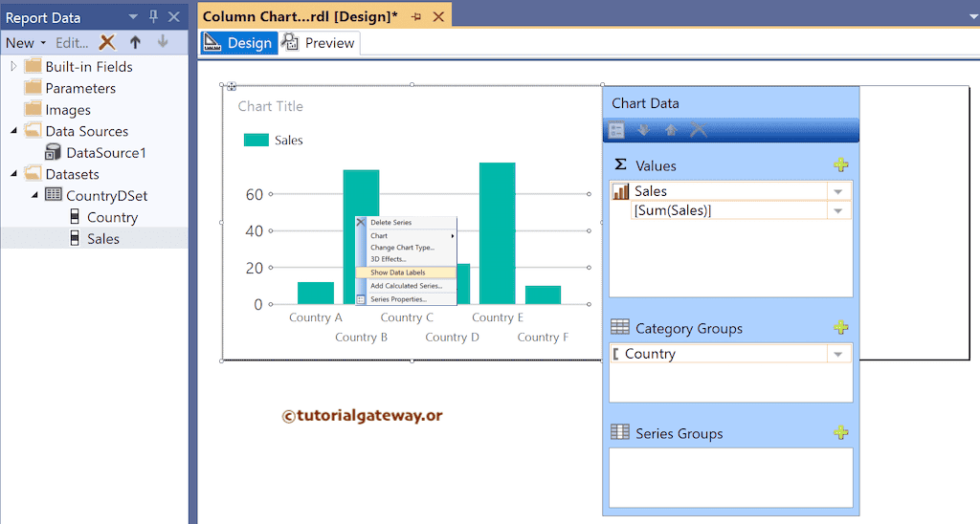This screenshot has height=524, width=980.
Task: Add a field with Values plus icon
Action: (841, 164)
